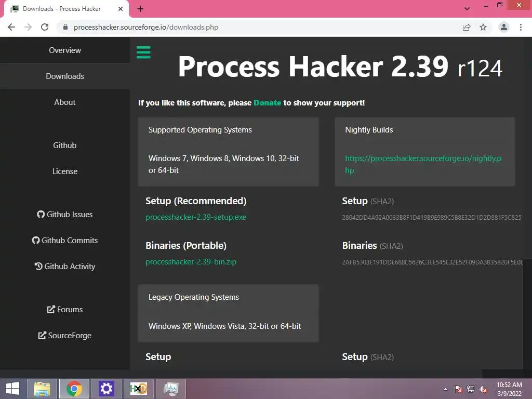
Task: Click the Process Hacker 2.39 heading
Action: (x=340, y=67)
